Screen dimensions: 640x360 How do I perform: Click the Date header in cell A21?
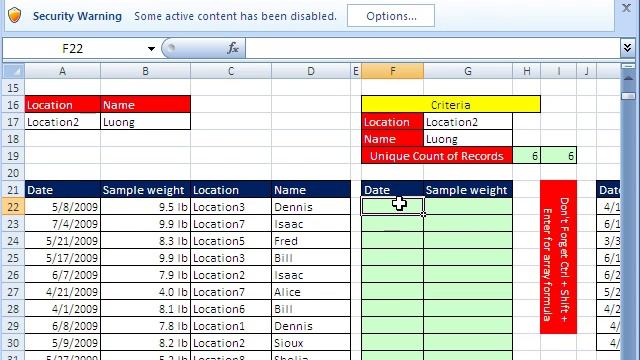coord(62,190)
